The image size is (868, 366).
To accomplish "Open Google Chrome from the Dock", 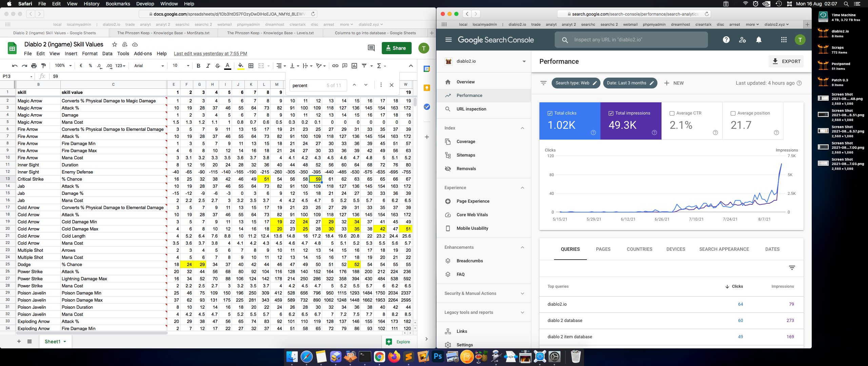I will [379, 357].
